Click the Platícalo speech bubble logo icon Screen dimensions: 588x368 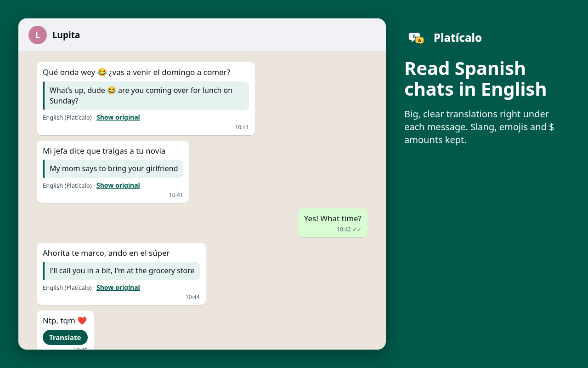(416, 38)
